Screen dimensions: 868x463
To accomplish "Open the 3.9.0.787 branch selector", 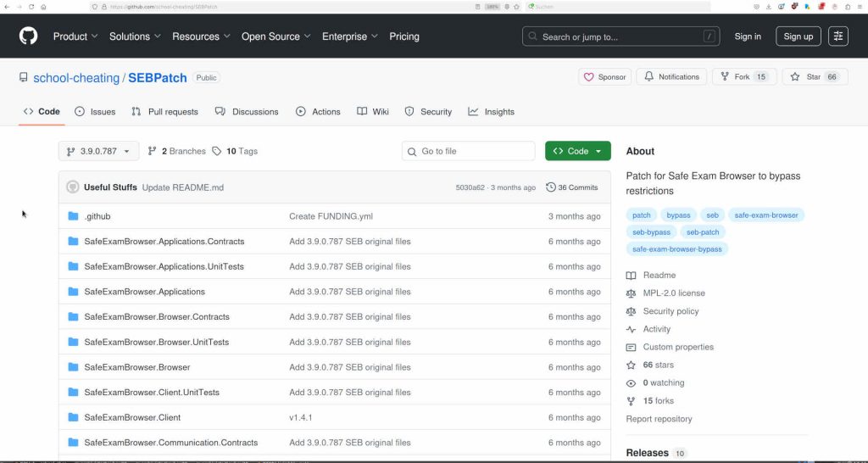I will click(98, 151).
